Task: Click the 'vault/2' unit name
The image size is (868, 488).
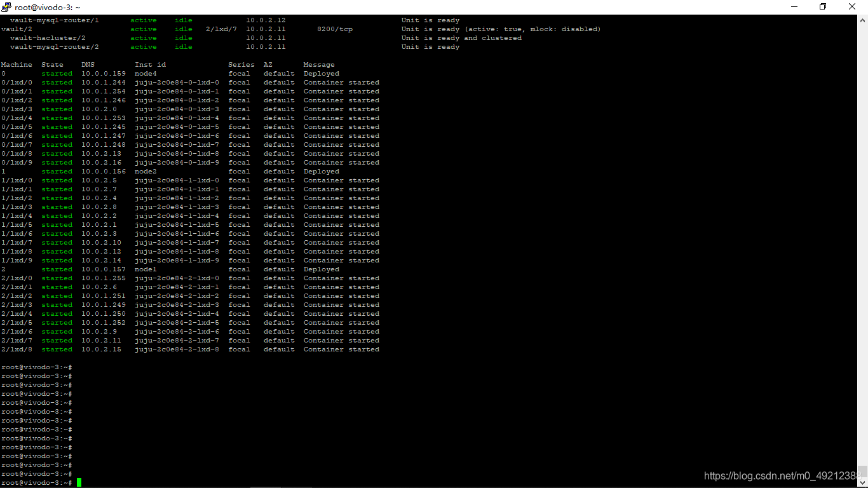Action: [17, 29]
